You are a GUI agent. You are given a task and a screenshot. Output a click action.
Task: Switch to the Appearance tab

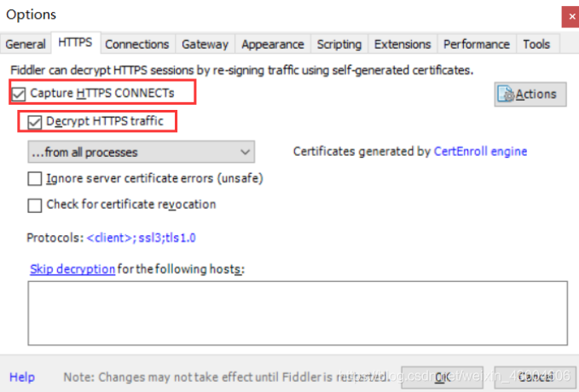(273, 44)
